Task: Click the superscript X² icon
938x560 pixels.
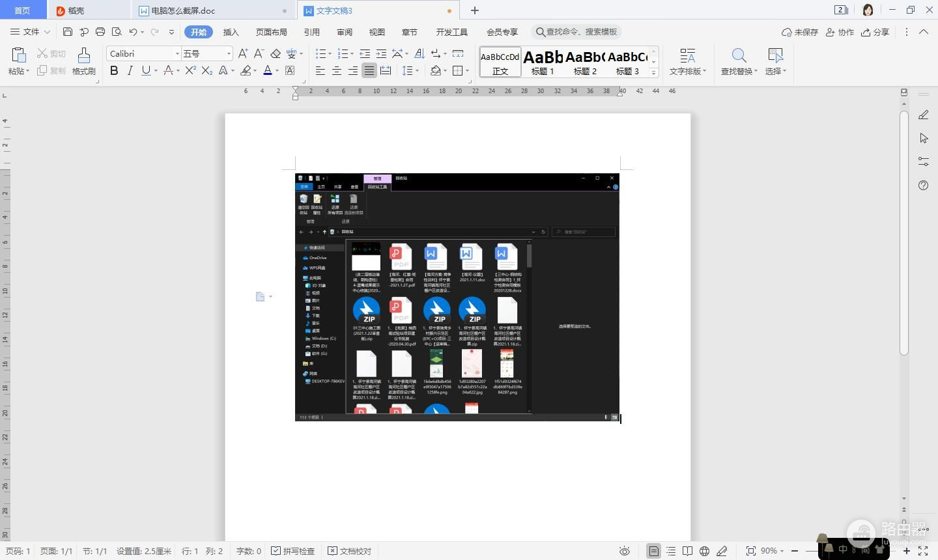Action: (x=190, y=70)
